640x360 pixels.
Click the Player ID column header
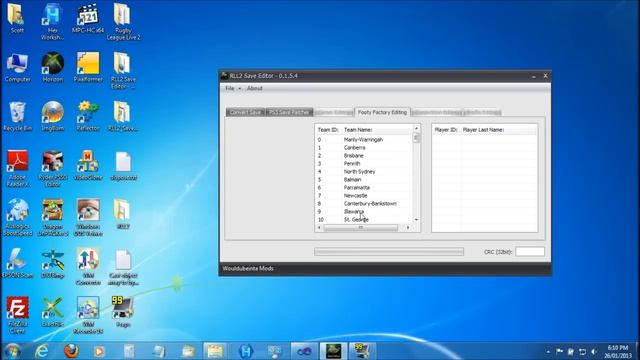pyautogui.click(x=446, y=130)
